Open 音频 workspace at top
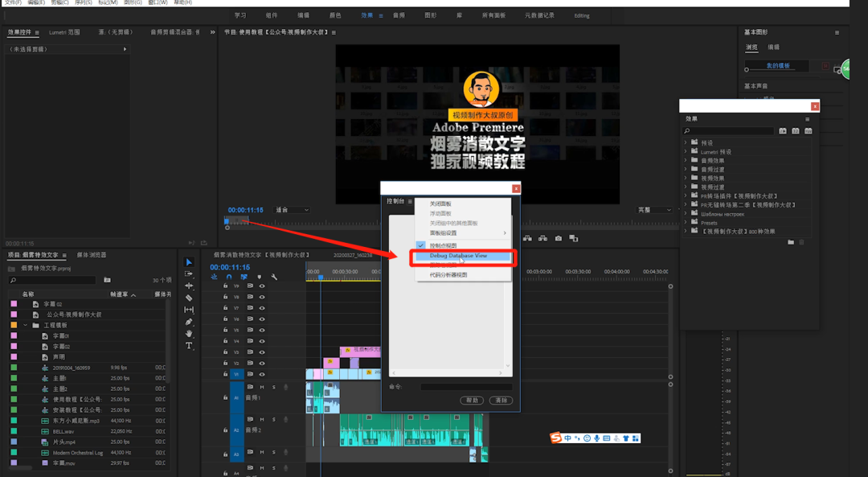The image size is (868, 477). [x=399, y=15]
